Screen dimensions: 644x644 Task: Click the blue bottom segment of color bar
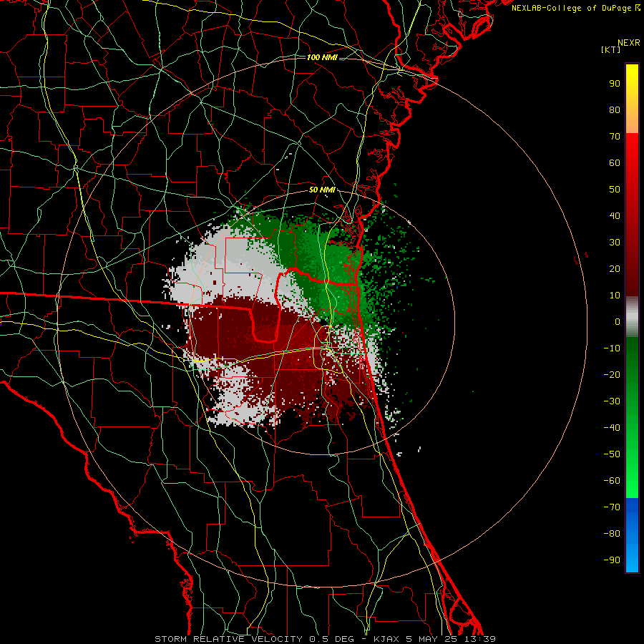point(632,535)
